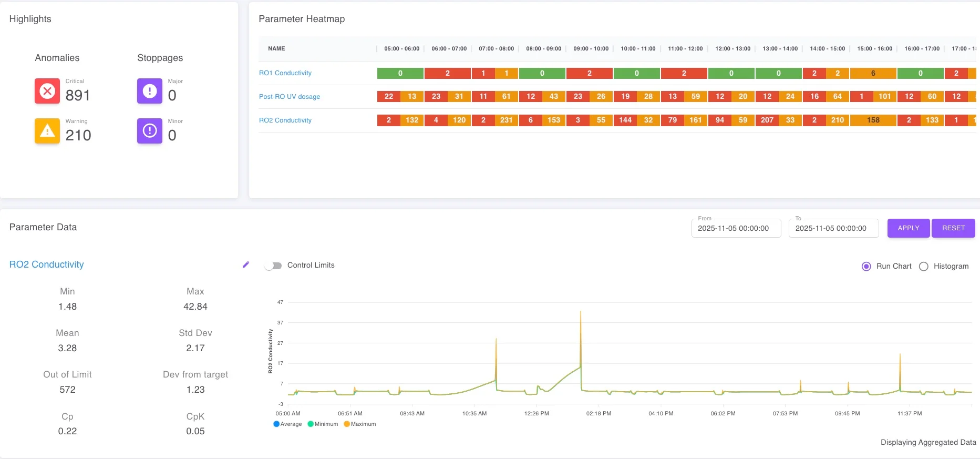Click the NAME column header in heatmap
Screen dimensions: 980x459
coord(276,48)
